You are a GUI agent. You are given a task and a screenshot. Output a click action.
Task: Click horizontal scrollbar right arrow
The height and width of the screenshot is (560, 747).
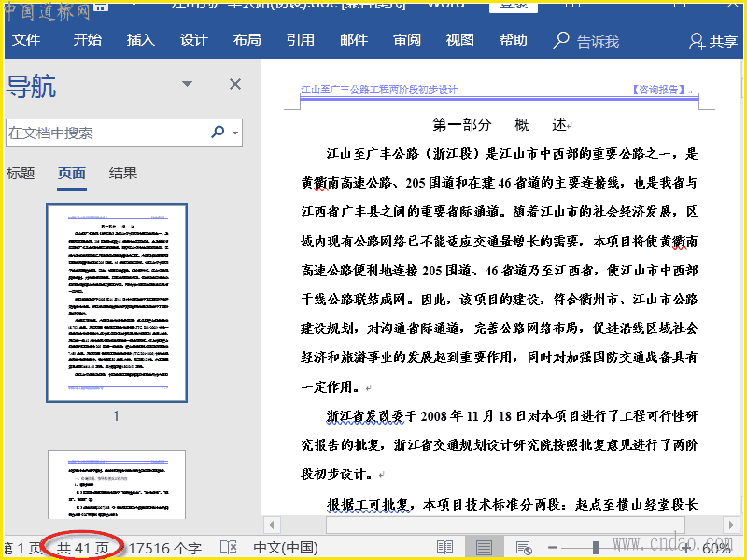point(732,525)
